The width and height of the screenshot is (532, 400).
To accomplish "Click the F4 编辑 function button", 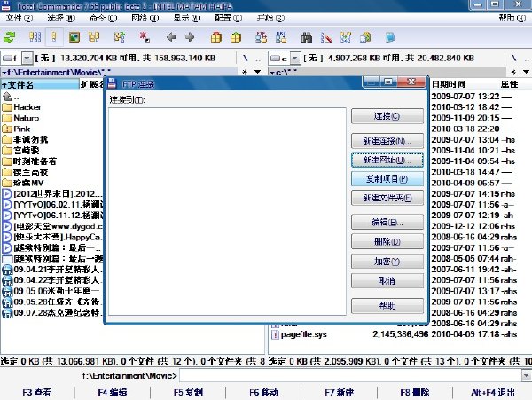I will [x=113, y=393].
